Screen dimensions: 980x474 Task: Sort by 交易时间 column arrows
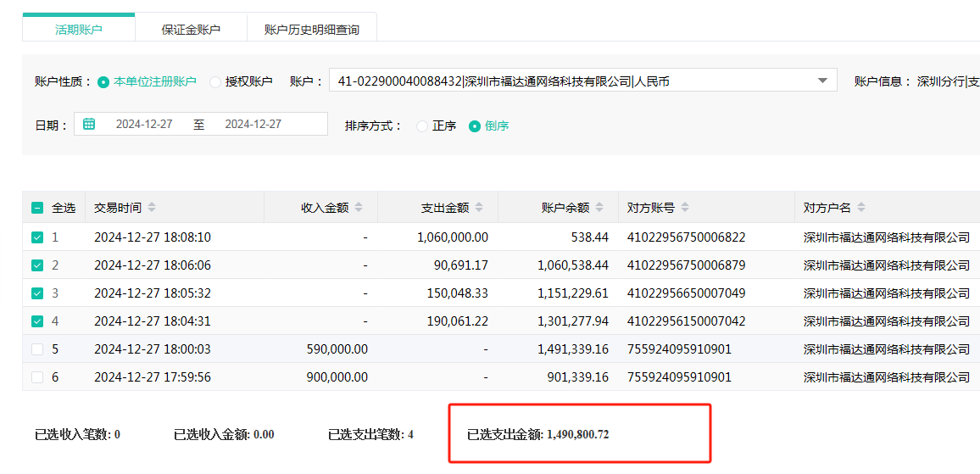pyautogui.click(x=152, y=207)
